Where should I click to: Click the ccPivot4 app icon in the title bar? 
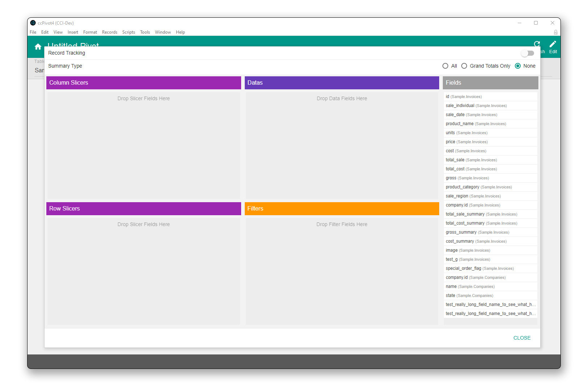tap(33, 23)
